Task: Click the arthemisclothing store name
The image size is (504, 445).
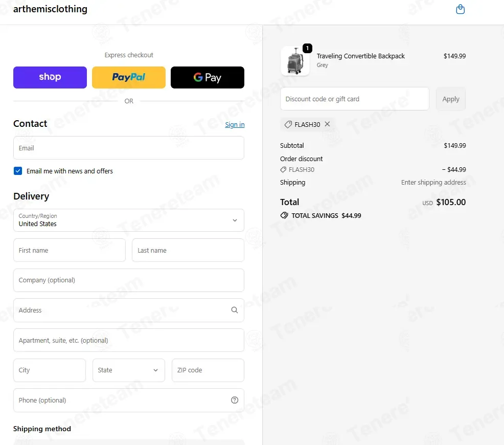Action: pyautogui.click(x=50, y=9)
